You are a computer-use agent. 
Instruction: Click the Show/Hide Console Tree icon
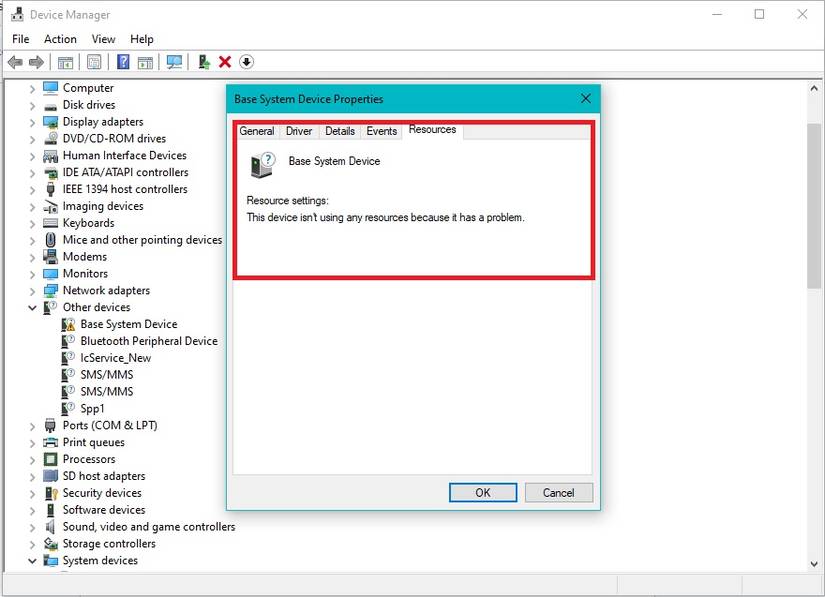coord(65,62)
